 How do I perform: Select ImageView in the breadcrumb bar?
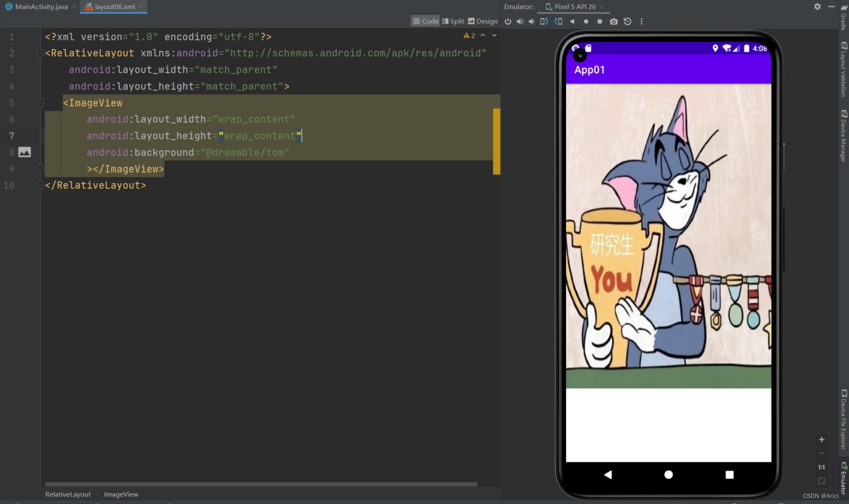click(x=121, y=494)
